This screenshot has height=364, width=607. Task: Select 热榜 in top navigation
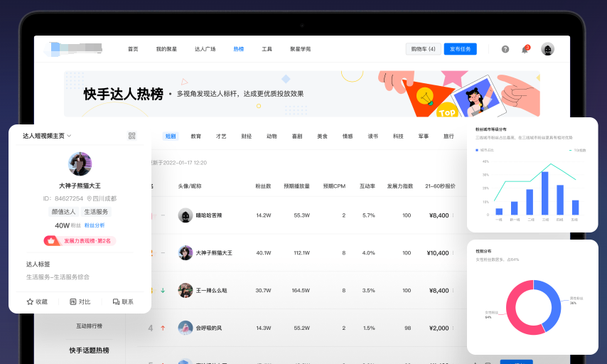coord(239,49)
